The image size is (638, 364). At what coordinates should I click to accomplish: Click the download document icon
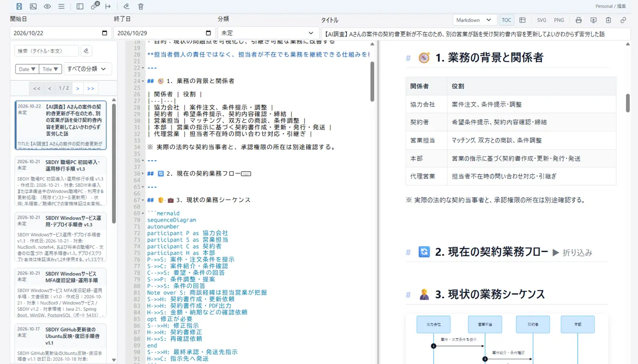pos(609,20)
